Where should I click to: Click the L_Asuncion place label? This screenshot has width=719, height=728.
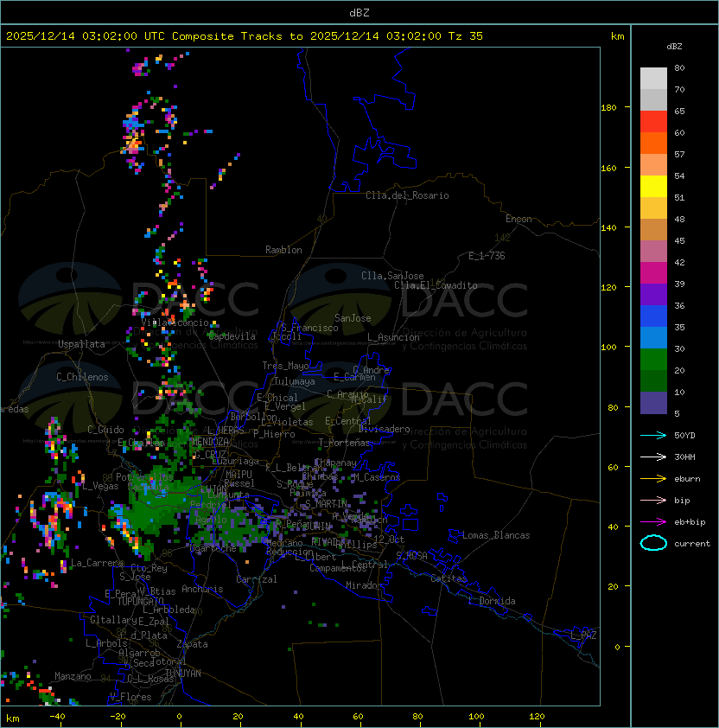(393, 337)
